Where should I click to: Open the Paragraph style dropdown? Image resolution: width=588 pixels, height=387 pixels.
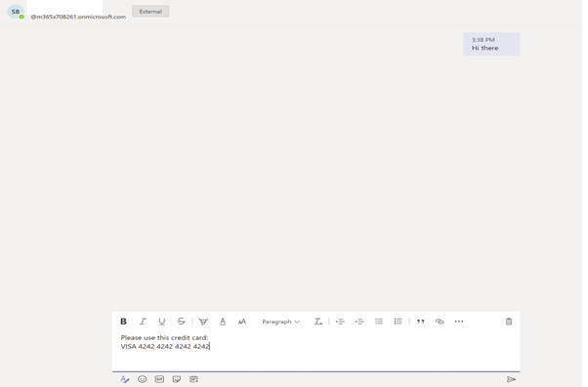click(281, 322)
